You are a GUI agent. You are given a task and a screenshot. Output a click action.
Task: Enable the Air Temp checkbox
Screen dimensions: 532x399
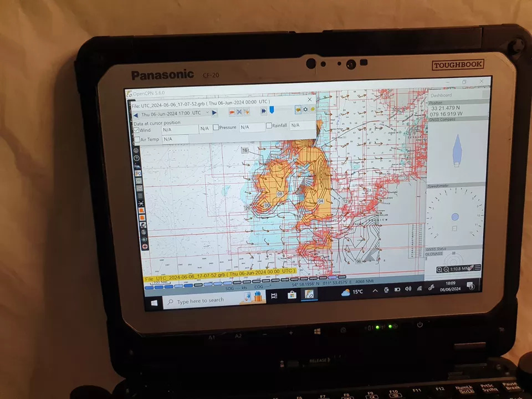point(137,140)
